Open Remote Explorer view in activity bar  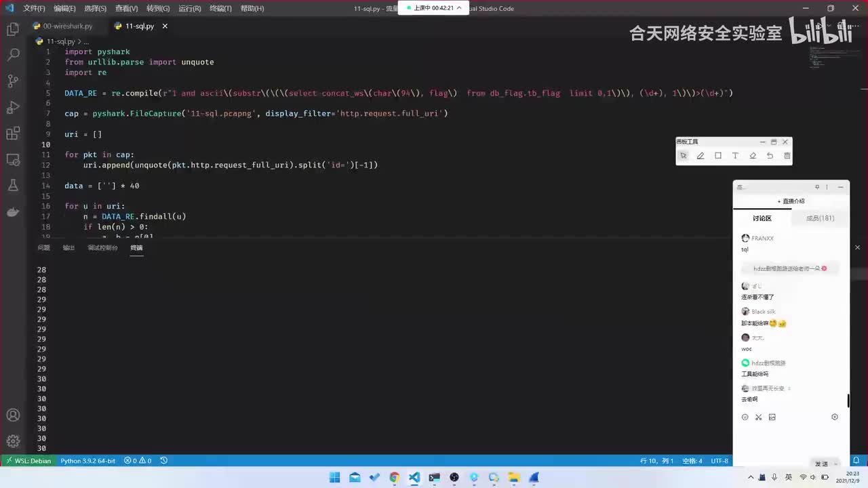pyautogui.click(x=13, y=159)
